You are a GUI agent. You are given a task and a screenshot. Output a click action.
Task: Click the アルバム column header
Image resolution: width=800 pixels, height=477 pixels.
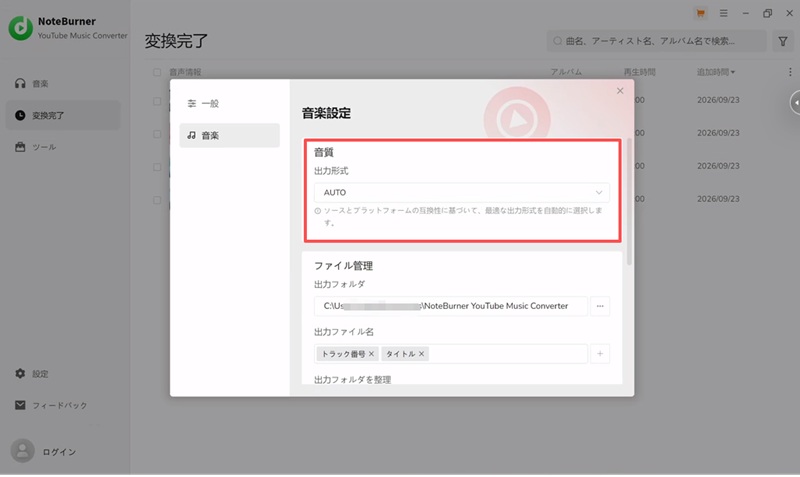[x=566, y=72]
